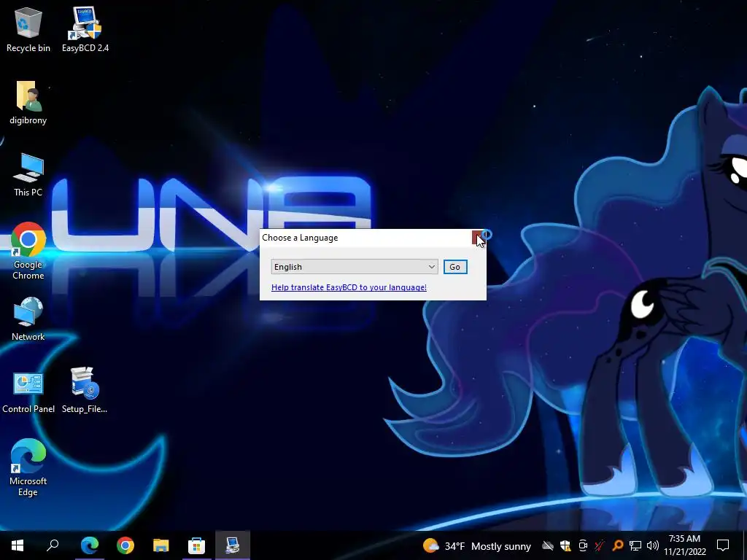
Task: Click the OneDrive cloud tray icon
Action: [x=548, y=545]
